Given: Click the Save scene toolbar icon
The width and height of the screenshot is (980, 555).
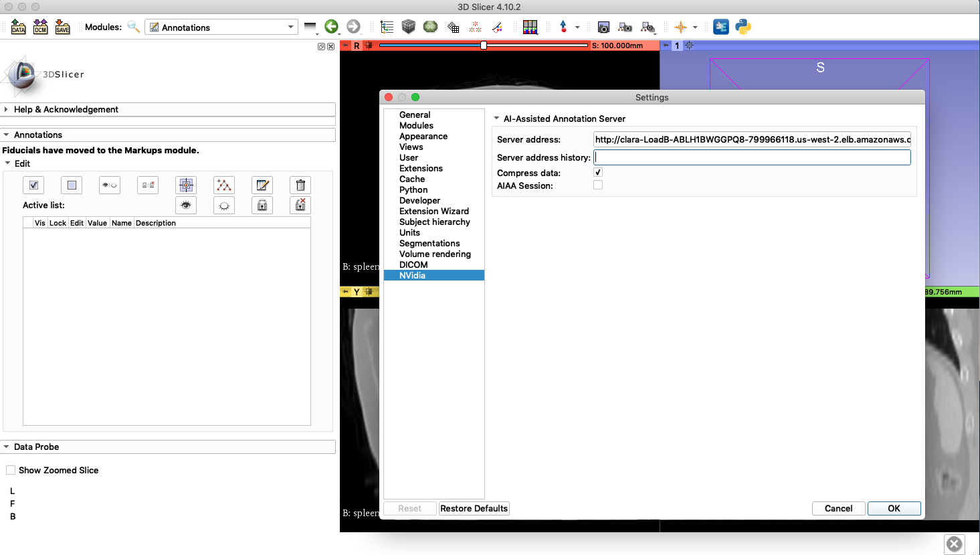Looking at the screenshot, I should (63, 27).
